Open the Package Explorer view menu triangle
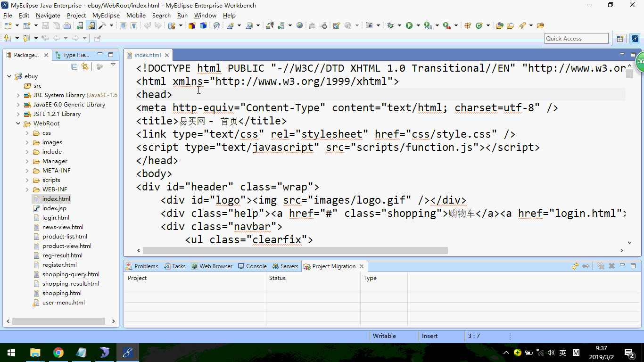The image size is (644, 362). point(113,65)
